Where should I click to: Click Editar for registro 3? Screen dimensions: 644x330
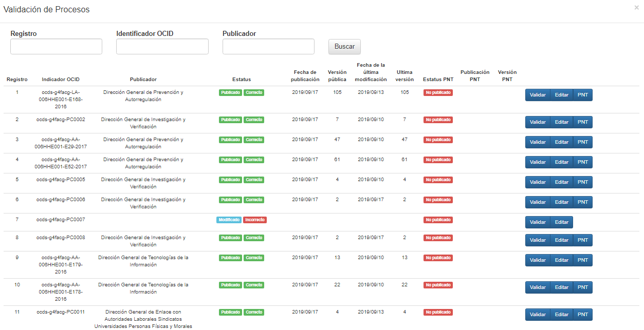coord(562,142)
